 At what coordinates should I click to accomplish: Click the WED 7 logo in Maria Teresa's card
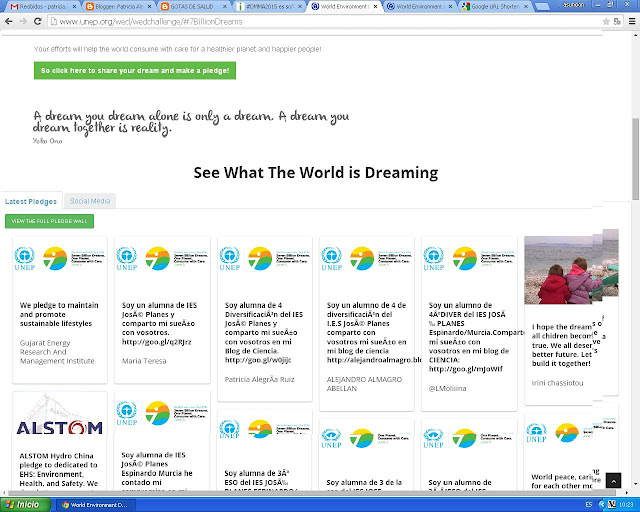[158, 258]
